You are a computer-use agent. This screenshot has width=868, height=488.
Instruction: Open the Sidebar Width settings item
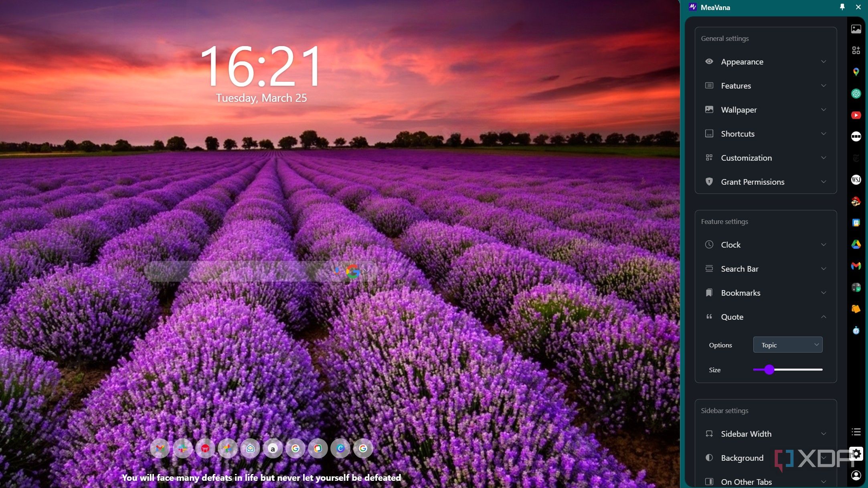[765, 434]
